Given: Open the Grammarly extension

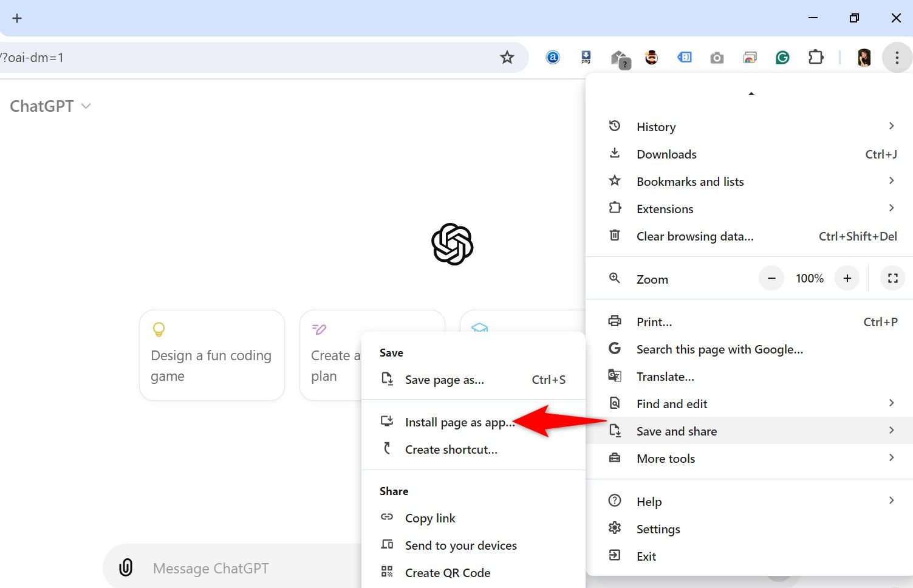Looking at the screenshot, I should 782,57.
